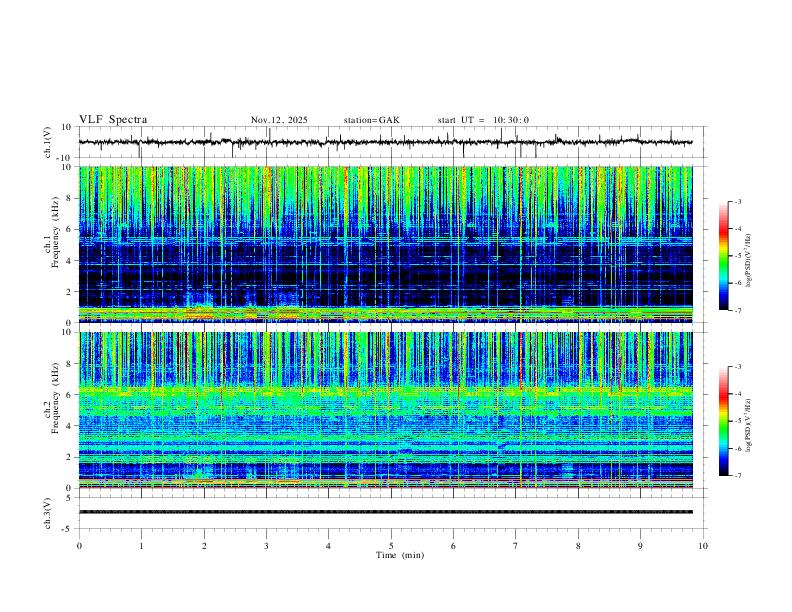Click the 'station=GAK' label

[371, 120]
